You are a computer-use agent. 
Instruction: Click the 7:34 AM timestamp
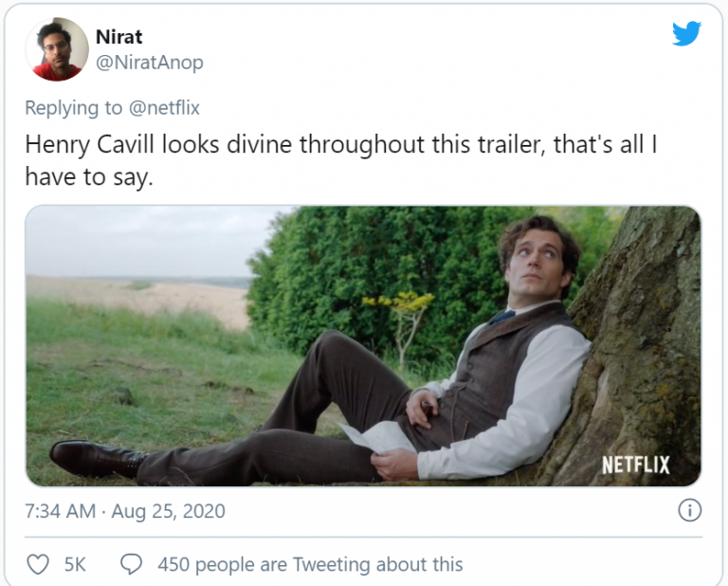[61, 511]
